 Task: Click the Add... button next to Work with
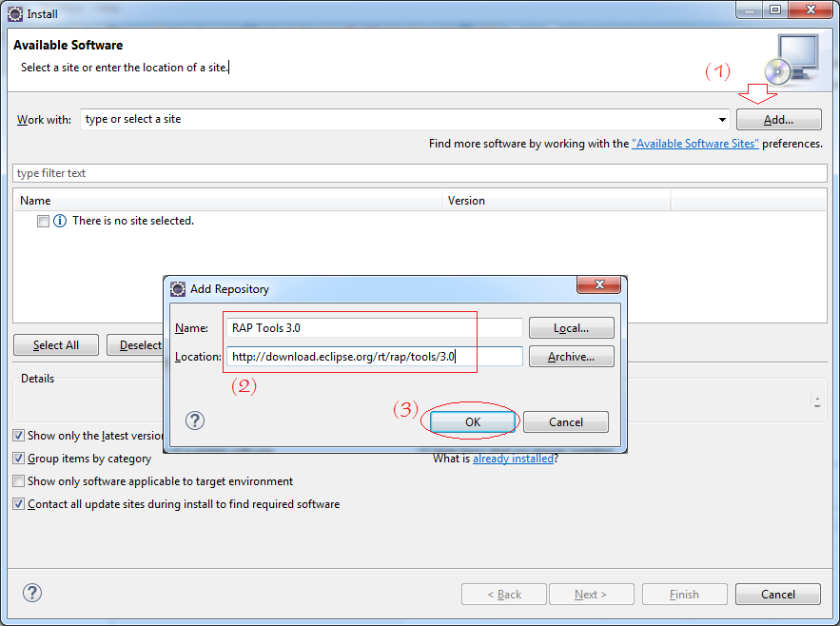[x=778, y=120]
